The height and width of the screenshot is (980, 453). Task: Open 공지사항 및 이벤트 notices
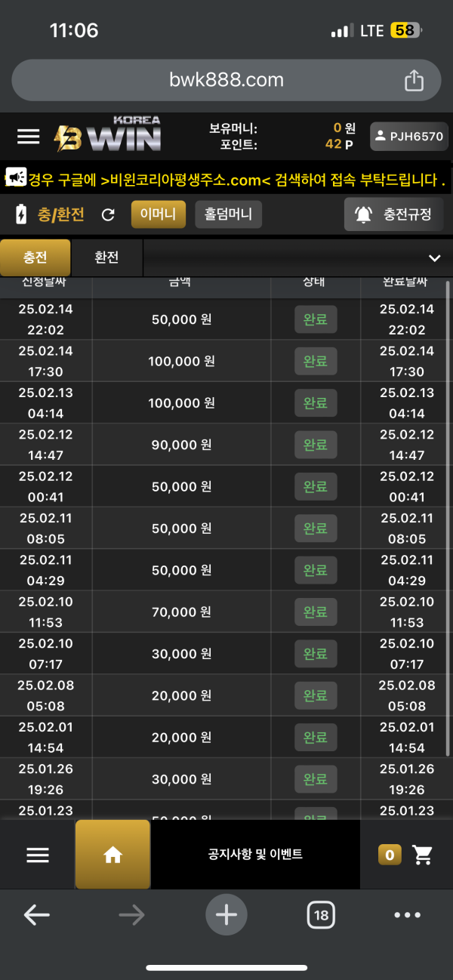click(255, 855)
